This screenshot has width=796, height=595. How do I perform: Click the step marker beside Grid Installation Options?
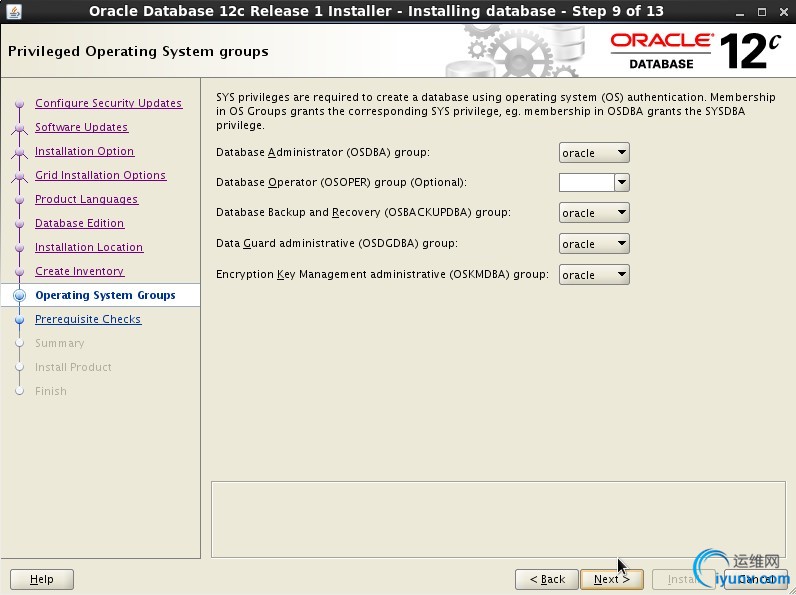(x=19, y=176)
